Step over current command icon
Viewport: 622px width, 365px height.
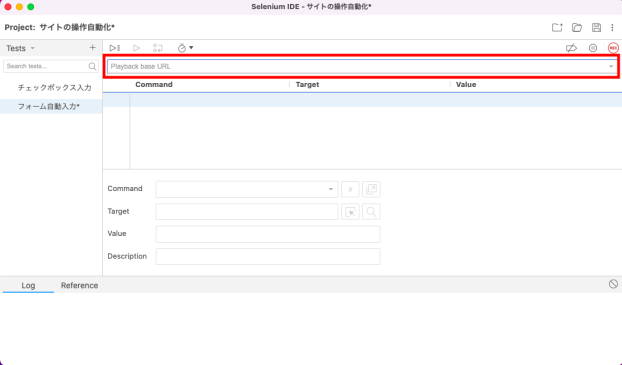pos(157,48)
